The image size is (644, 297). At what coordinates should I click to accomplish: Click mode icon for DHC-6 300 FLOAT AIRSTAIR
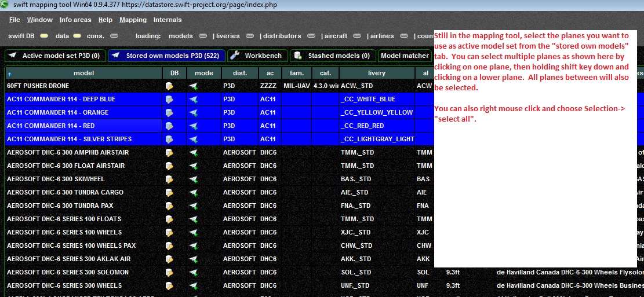pyautogui.click(x=194, y=166)
